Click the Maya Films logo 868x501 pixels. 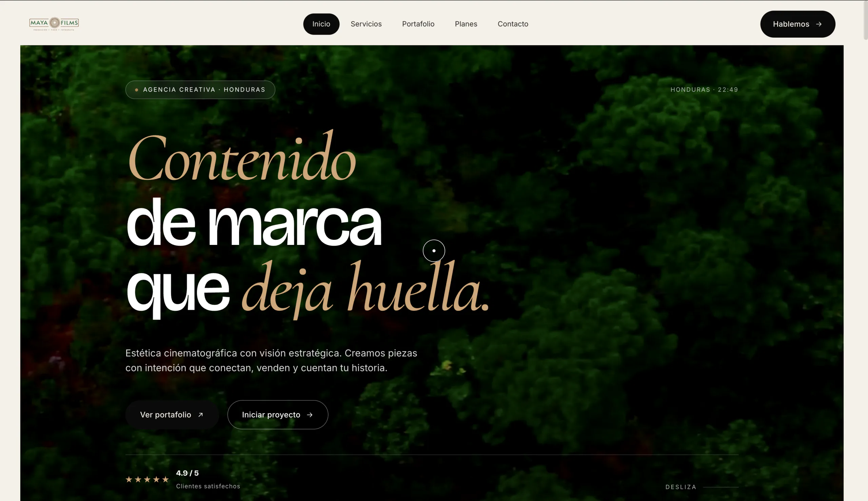tap(54, 24)
